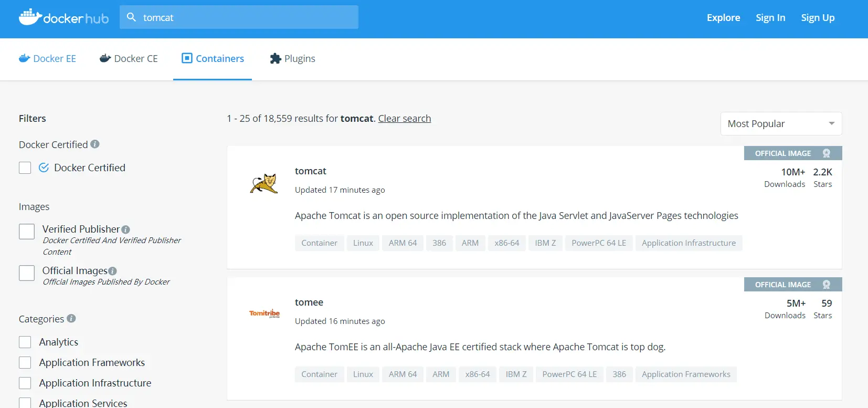
Task: Switch to the Docker EE tab
Action: [x=48, y=59]
